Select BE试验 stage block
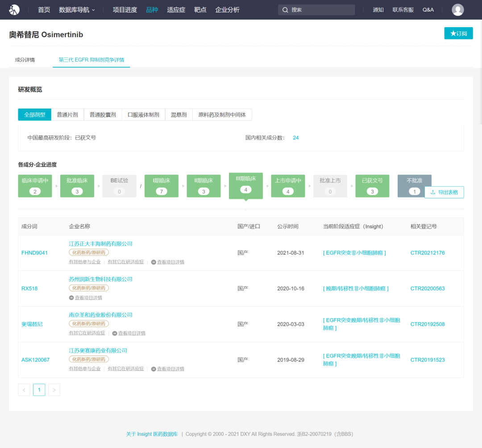This screenshot has width=482, height=448. tap(119, 186)
